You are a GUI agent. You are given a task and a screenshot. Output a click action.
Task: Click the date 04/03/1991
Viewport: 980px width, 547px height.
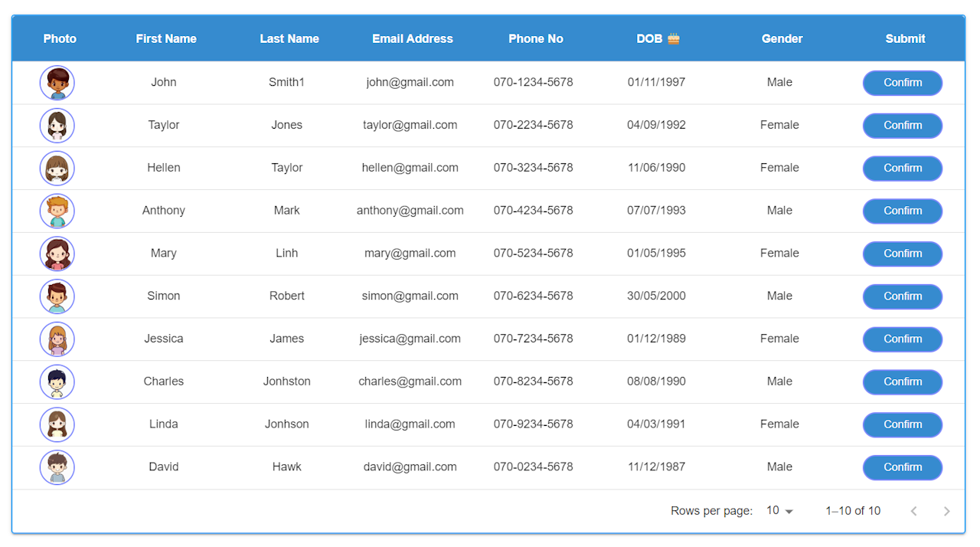point(657,424)
